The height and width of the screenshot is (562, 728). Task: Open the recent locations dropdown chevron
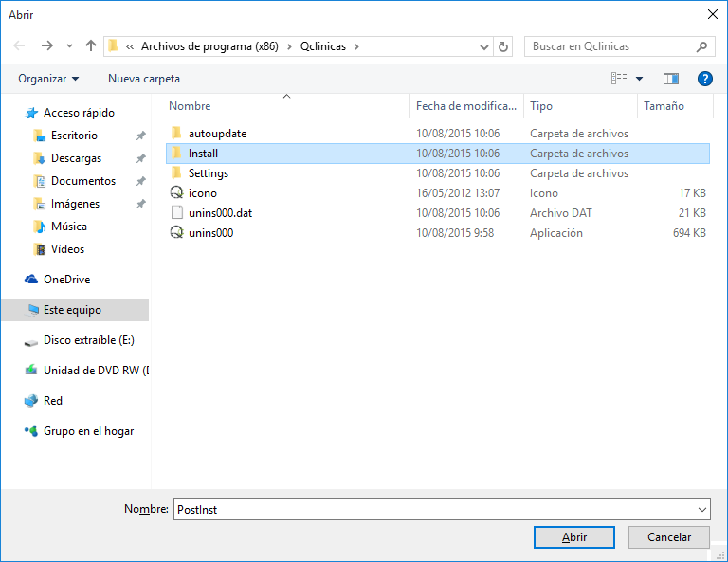coord(69,45)
